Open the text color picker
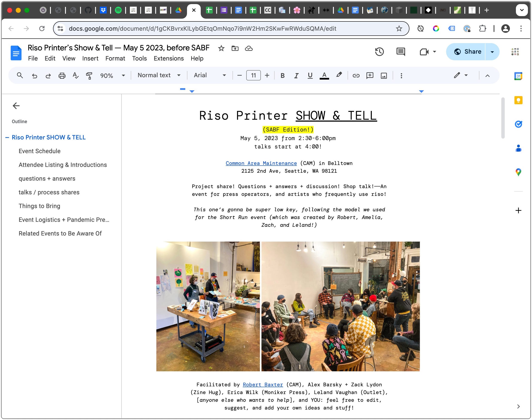This screenshot has height=420, width=532. point(324,76)
